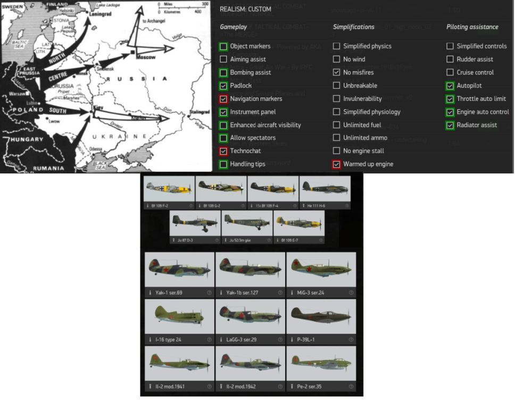
Task: Disable the Navigation markers option
Action: click(223, 99)
